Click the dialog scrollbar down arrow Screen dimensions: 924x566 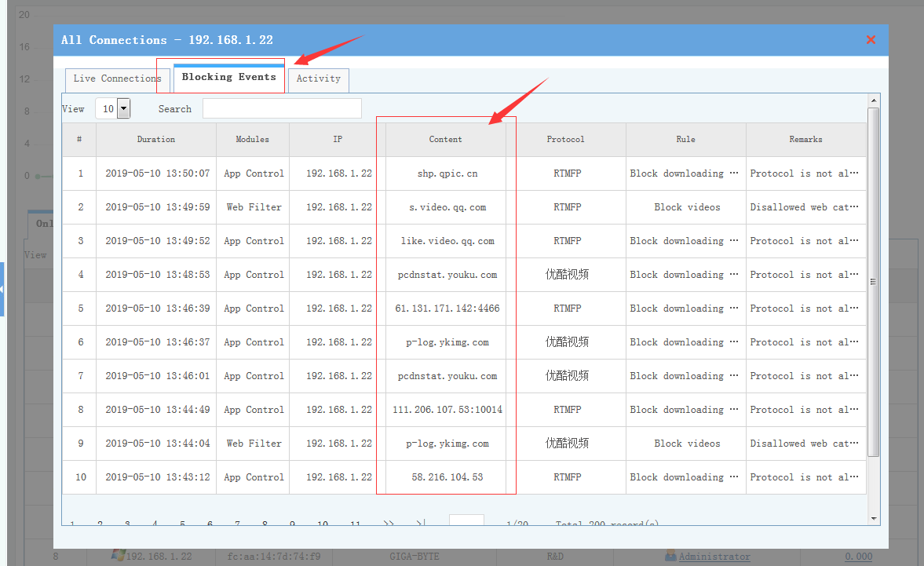point(873,518)
